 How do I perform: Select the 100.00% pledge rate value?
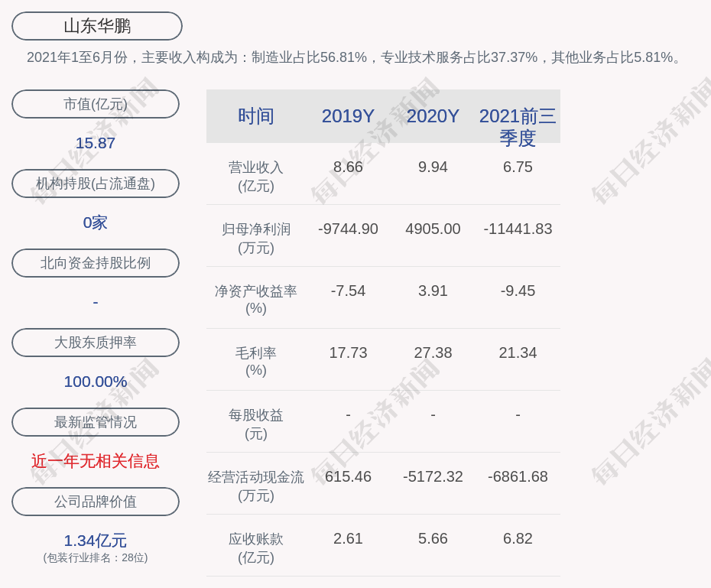(x=96, y=382)
